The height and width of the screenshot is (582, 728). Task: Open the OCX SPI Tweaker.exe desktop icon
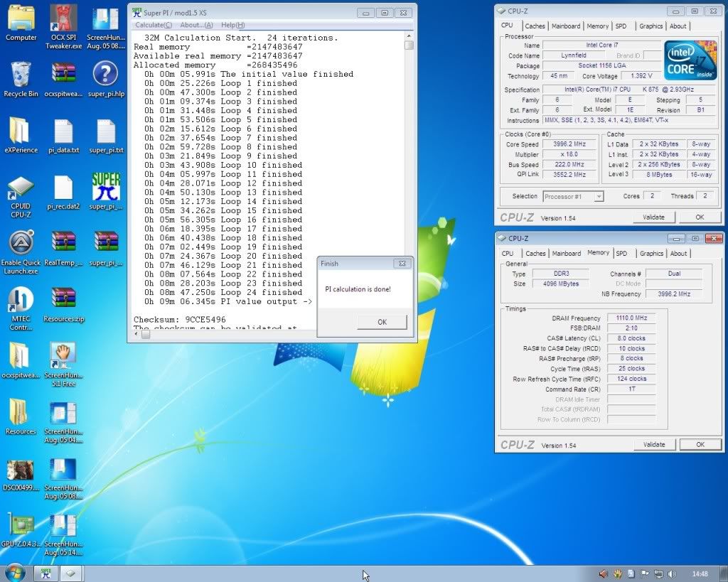tap(65, 20)
